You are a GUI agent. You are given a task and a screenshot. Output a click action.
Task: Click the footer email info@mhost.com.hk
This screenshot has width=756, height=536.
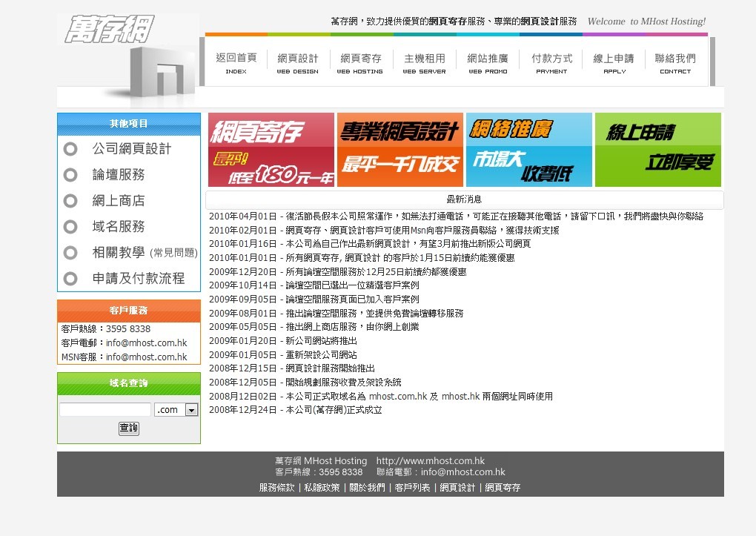(x=462, y=472)
